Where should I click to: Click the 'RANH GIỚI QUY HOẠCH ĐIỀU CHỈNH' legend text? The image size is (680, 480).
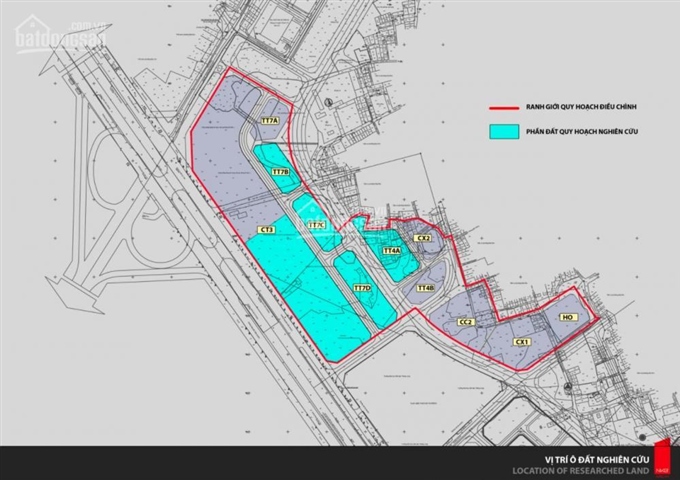[578, 106]
